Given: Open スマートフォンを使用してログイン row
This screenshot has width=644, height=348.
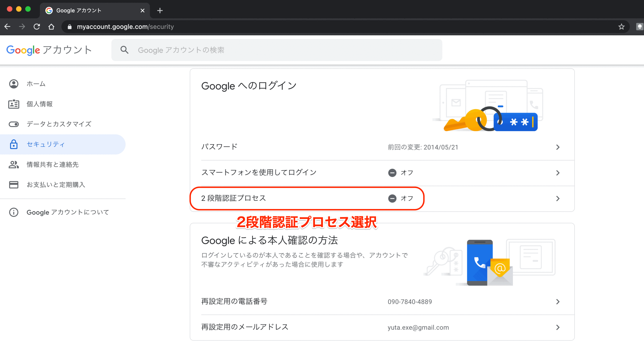Looking at the screenshot, I should point(382,173).
